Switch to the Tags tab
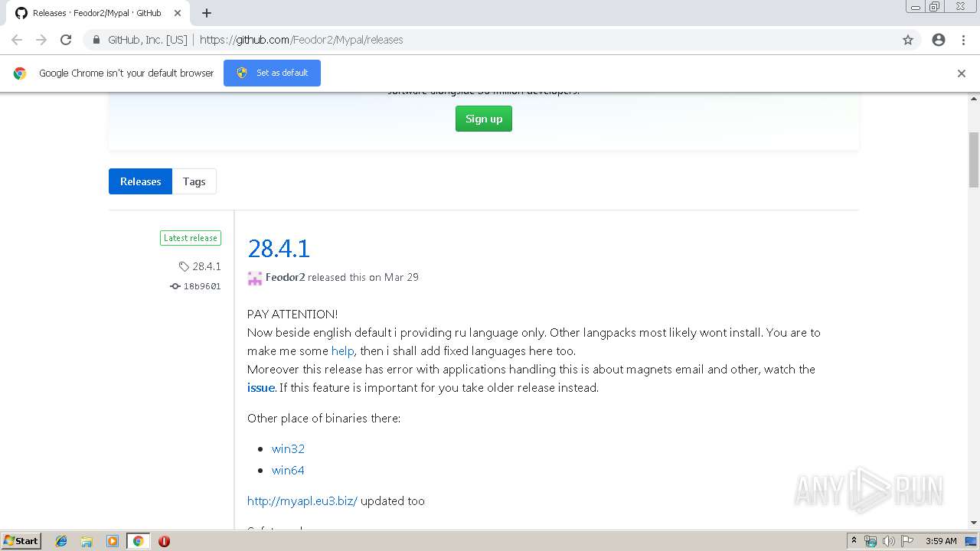This screenshot has width=980, height=551. [x=194, y=181]
